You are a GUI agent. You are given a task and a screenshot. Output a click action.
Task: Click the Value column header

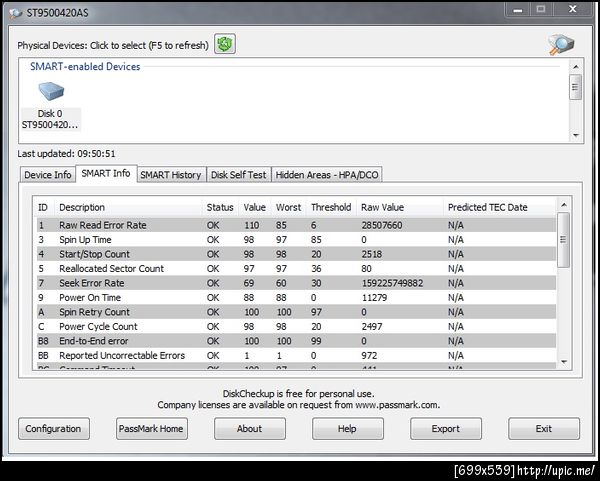point(254,207)
